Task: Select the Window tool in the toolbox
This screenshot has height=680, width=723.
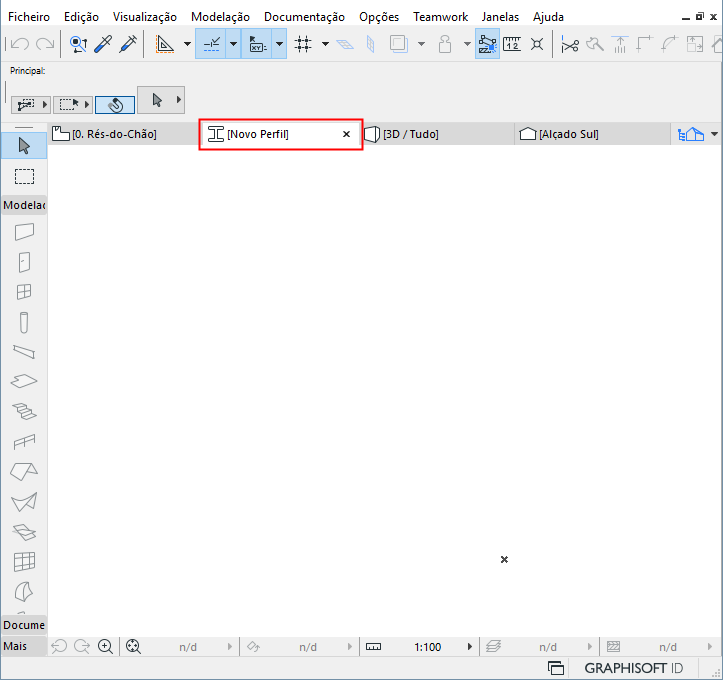Action: [x=24, y=292]
